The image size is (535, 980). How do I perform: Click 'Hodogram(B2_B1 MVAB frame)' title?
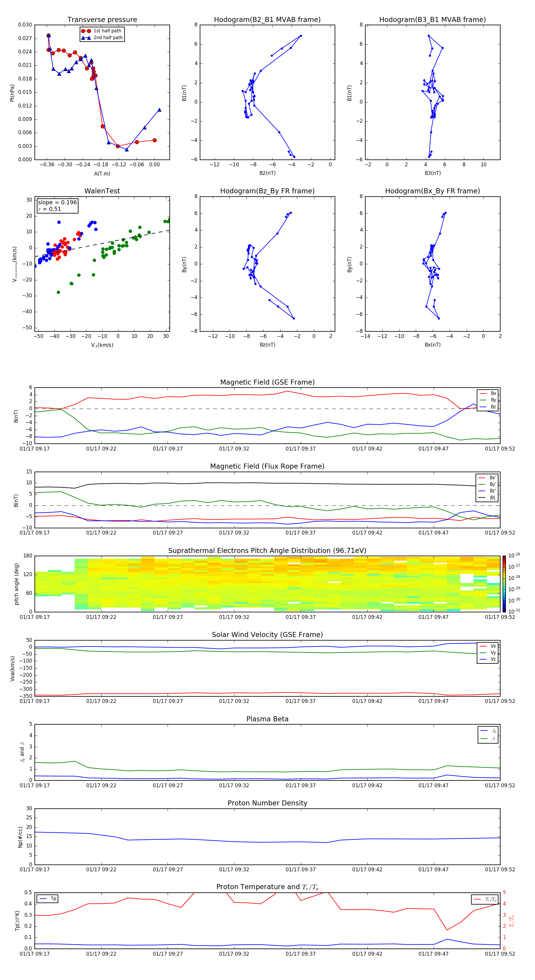[267, 20]
